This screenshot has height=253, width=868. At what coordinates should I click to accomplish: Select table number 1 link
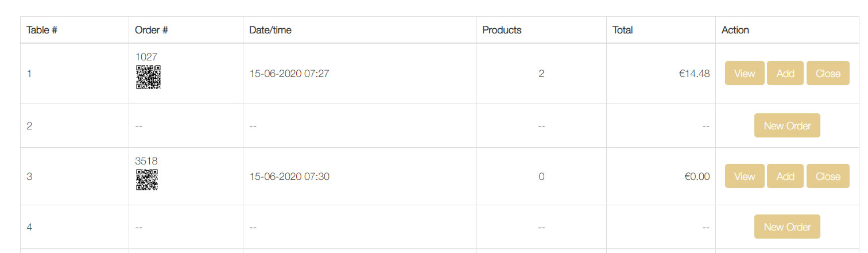click(x=29, y=74)
